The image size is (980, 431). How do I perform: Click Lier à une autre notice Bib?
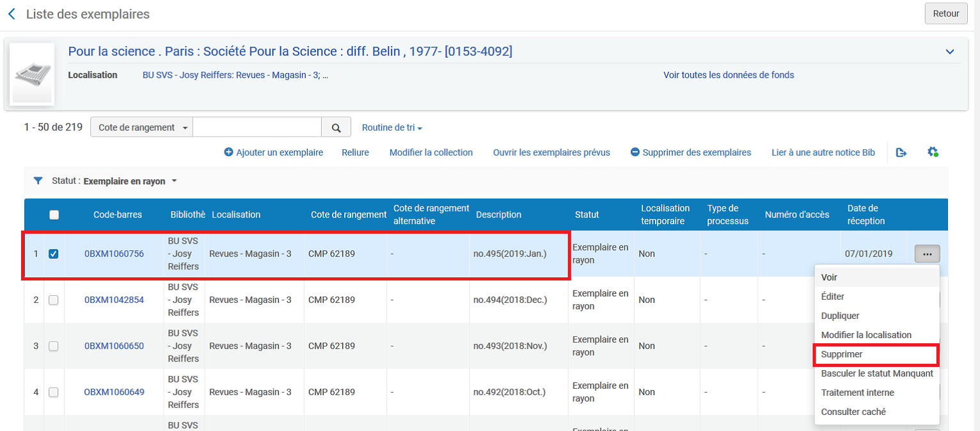[823, 152]
